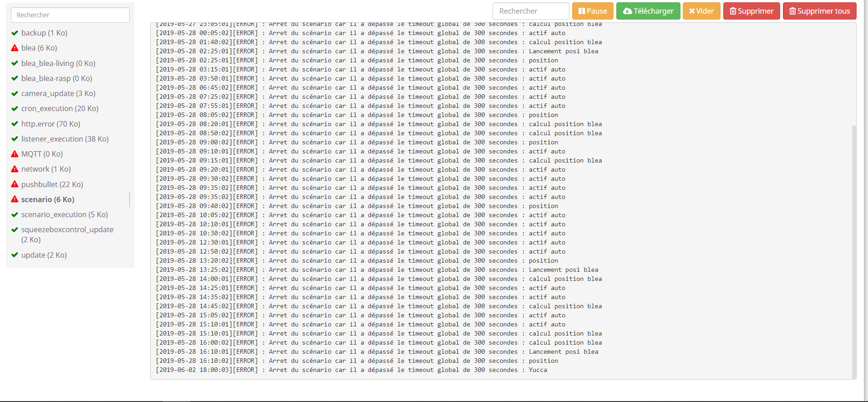
Task: Open the blea (6 Ko) log
Action: pyautogui.click(x=39, y=48)
